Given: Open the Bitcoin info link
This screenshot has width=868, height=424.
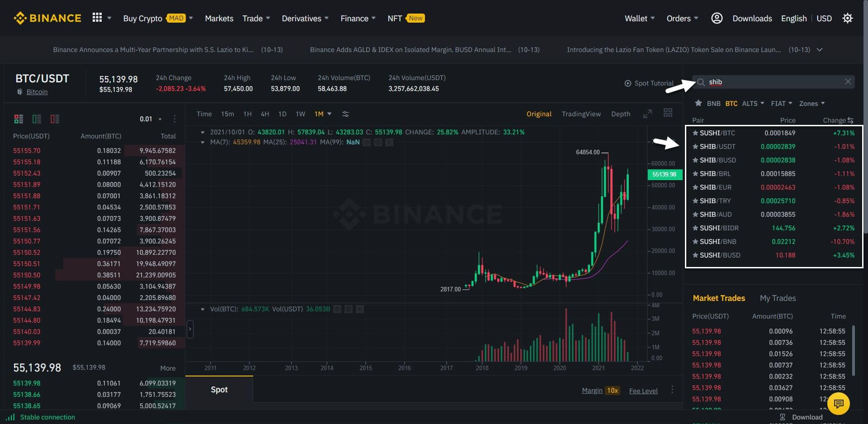Looking at the screenshot, I should click(x=37, y=92).
